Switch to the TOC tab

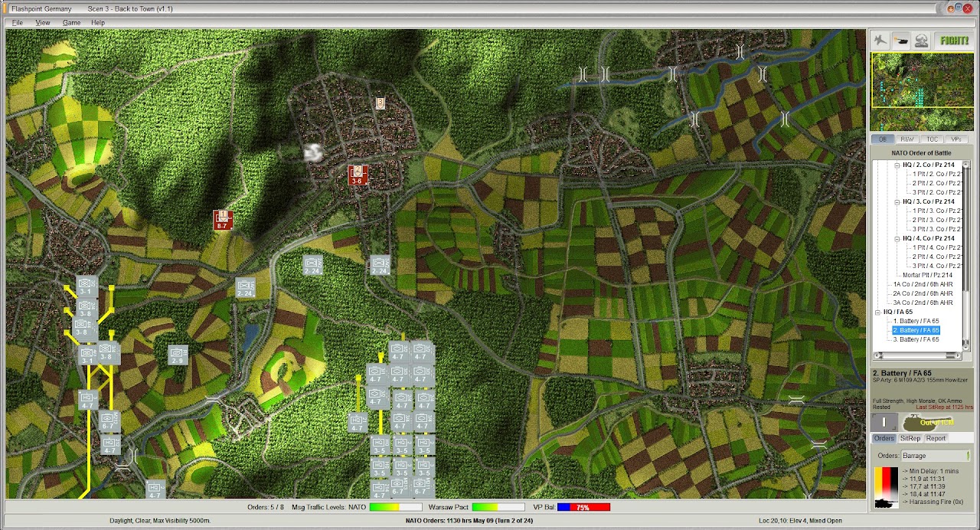click(x=932, y=139)
